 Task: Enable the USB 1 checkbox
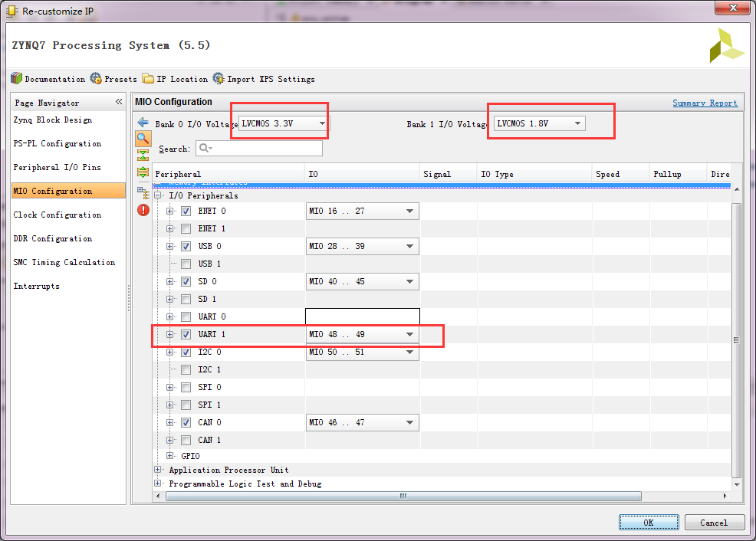pyautogui.click(x=186, y=264)
